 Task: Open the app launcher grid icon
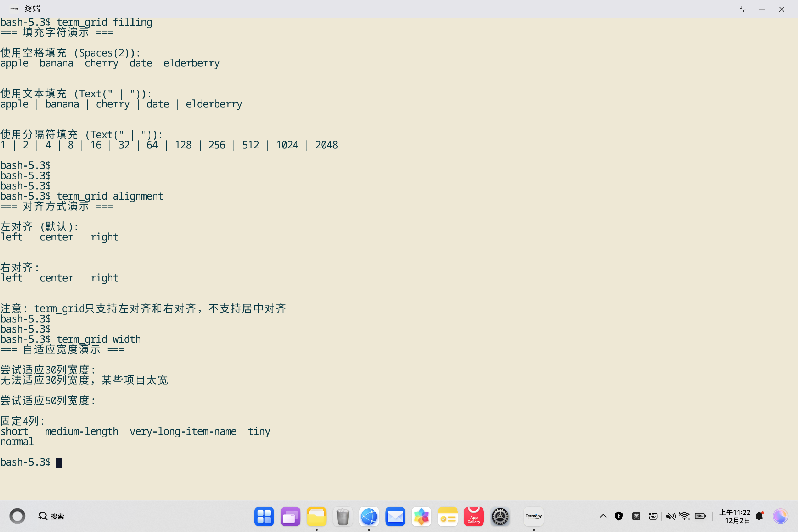(x=264, y=516)
